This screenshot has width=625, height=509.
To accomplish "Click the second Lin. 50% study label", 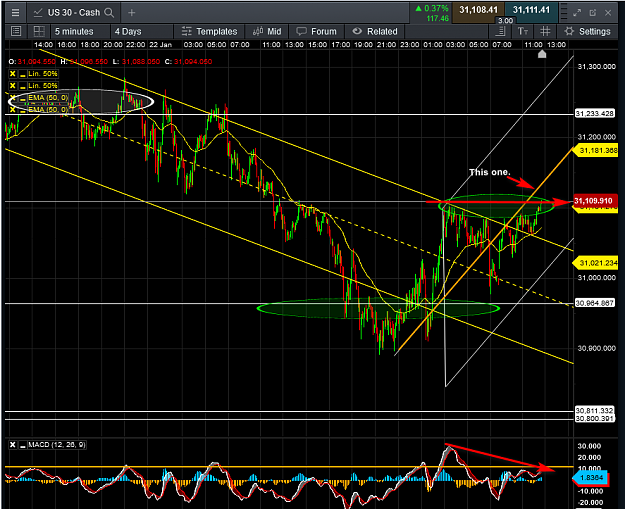I will 43,86.
